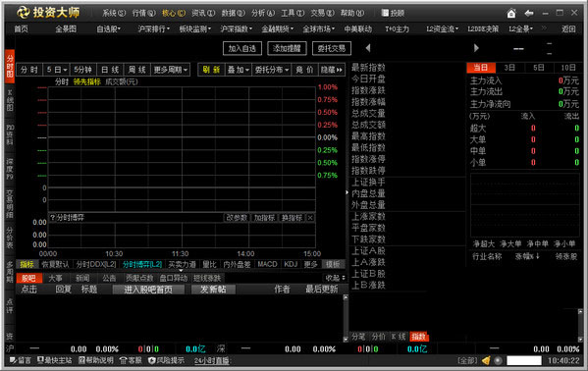Open 留言 message icon in status bar

tap(21, 360)
